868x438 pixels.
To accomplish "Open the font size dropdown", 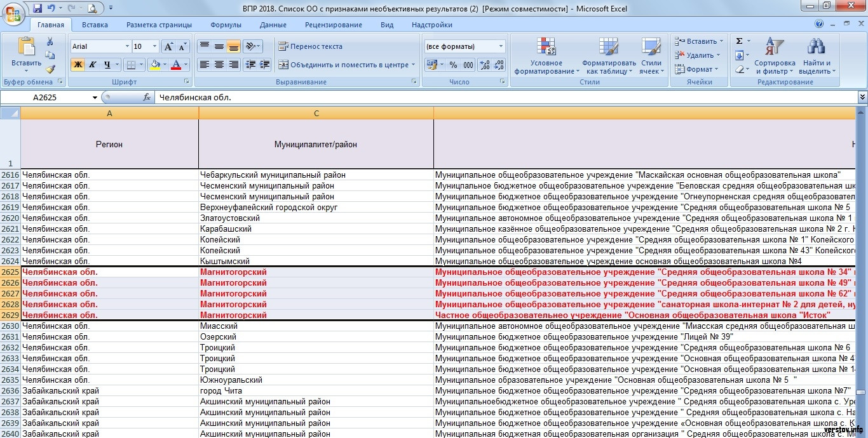I will coord(154,46).
